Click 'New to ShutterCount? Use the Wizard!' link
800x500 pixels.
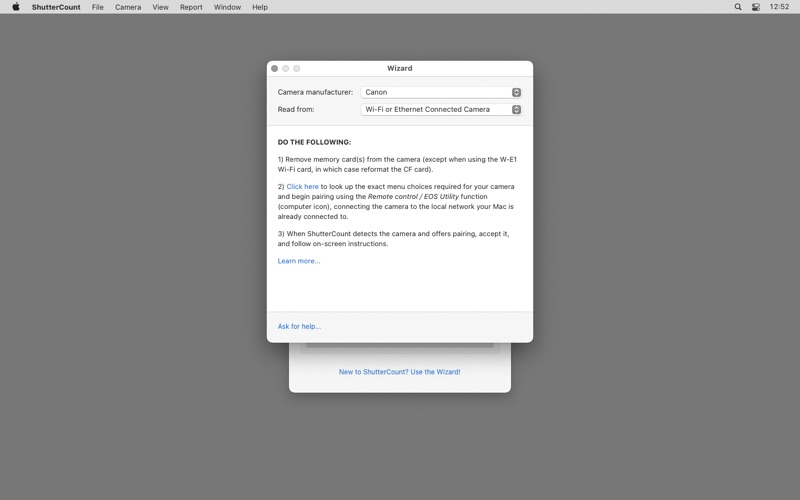pyautogui.click(x=399, y=372)
